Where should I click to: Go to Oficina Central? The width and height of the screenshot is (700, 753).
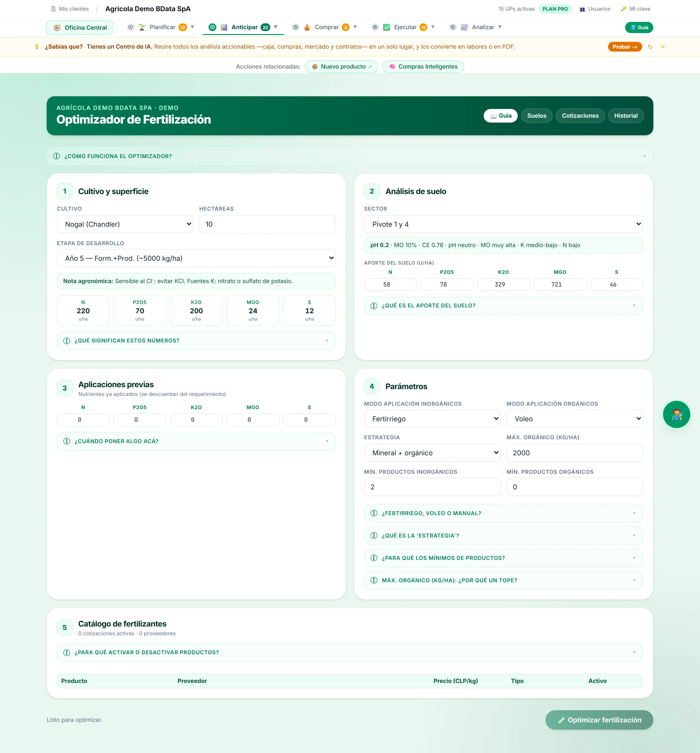pos(79,28)
